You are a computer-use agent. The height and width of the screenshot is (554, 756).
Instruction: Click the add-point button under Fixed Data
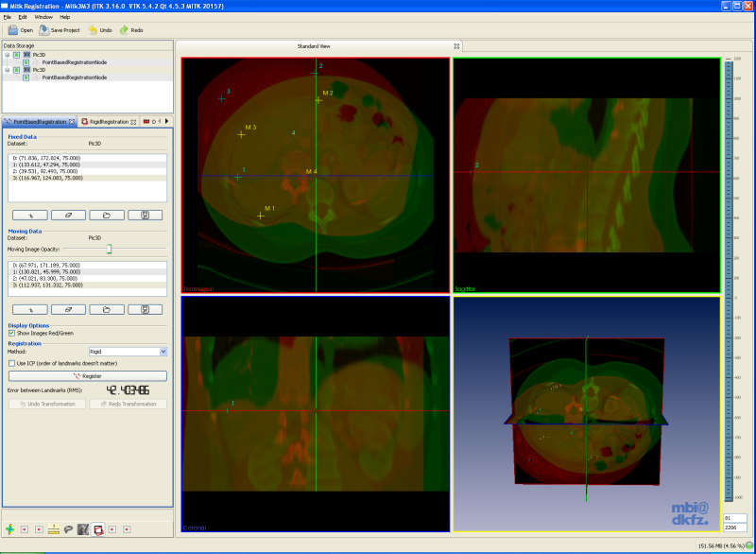tap(30, 215)
